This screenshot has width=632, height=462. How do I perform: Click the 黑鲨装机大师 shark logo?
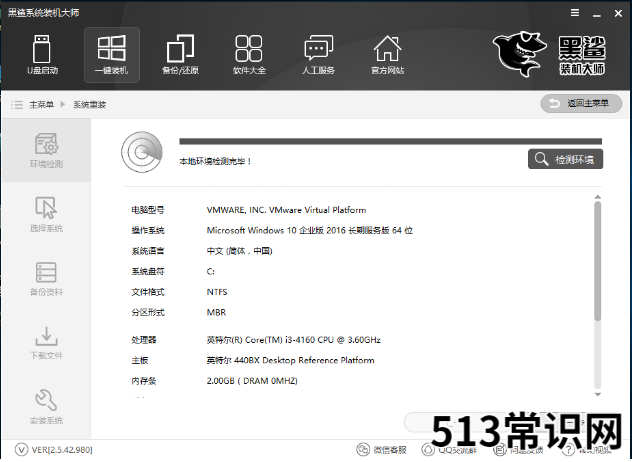point(549,54)
